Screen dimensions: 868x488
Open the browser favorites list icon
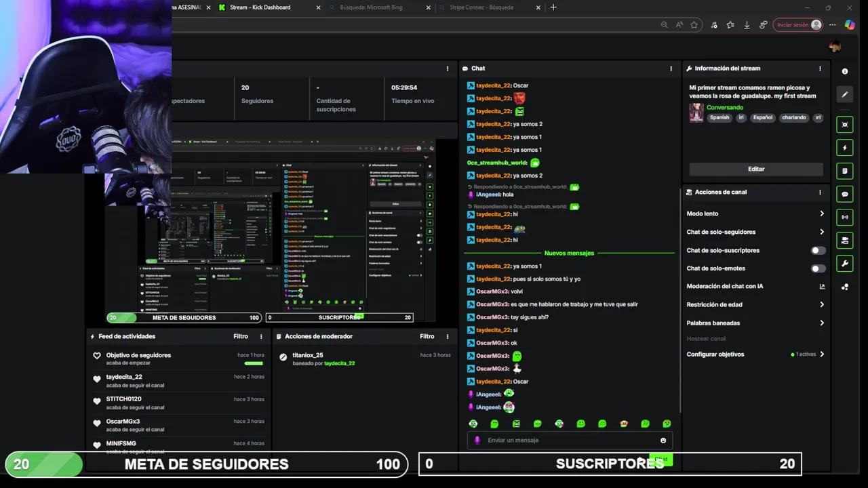(730, 24)
